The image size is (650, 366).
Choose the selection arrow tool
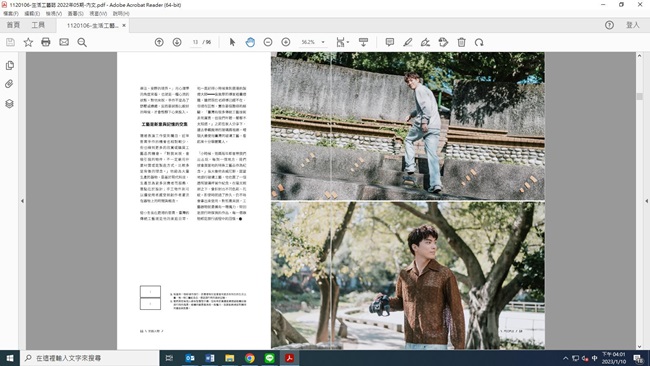click(232, 42)
